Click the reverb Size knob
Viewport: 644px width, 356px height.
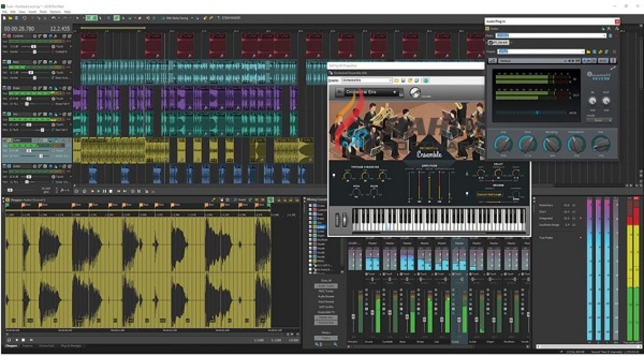[x=503, y=144]
